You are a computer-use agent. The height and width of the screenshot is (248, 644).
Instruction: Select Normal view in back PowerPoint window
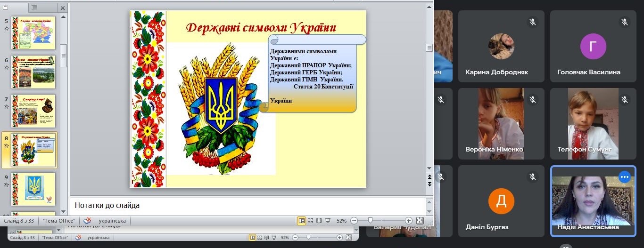coord(253,238)
